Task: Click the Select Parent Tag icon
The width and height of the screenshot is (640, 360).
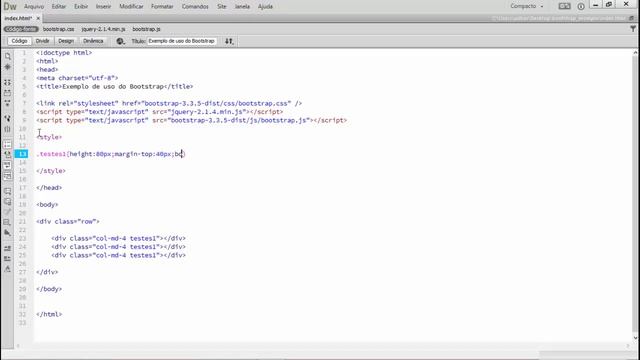Action: click(8, 118)
